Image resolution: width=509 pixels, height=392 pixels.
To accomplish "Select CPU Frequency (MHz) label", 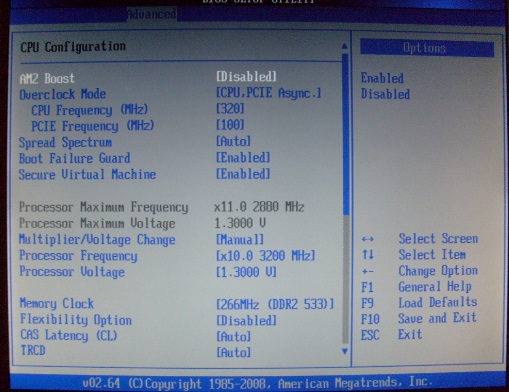I will (x=90, y=110).
